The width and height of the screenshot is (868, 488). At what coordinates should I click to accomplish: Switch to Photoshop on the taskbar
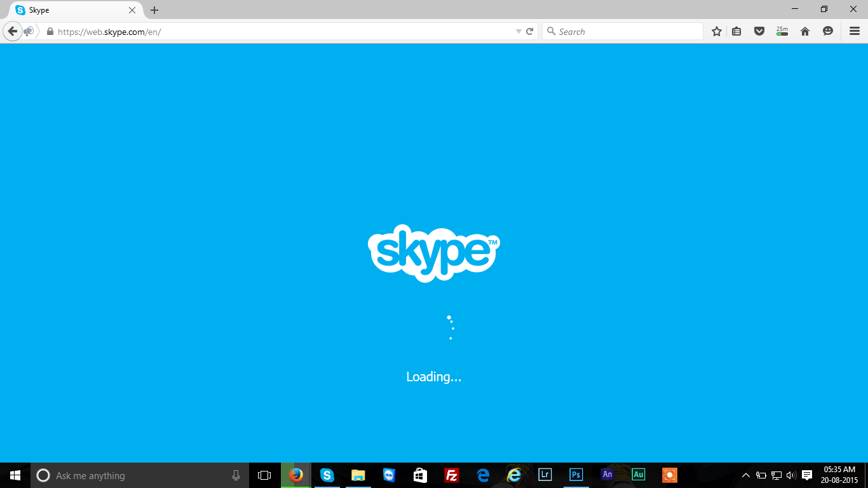point(576,475)
